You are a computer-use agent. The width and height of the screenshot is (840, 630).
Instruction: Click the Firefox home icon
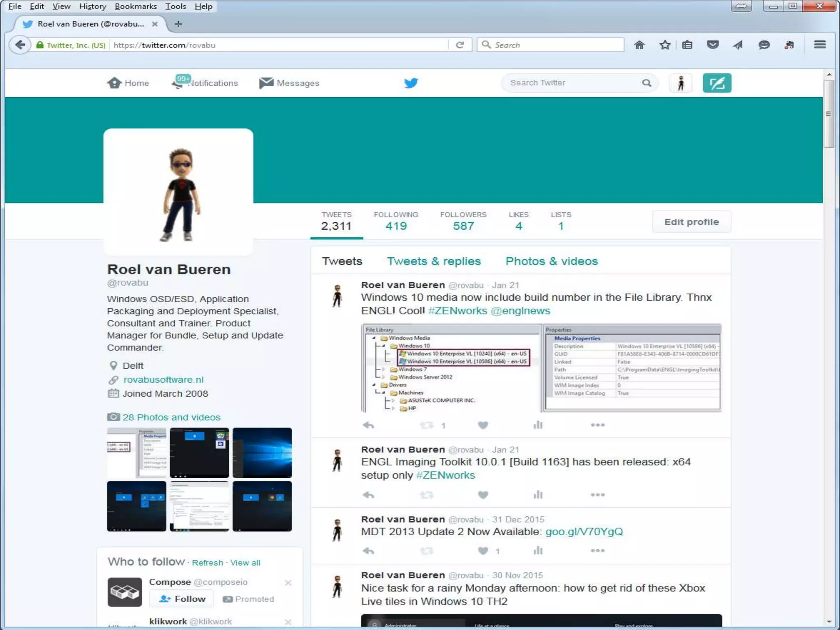pyautogui.click(x=639, y=45)
